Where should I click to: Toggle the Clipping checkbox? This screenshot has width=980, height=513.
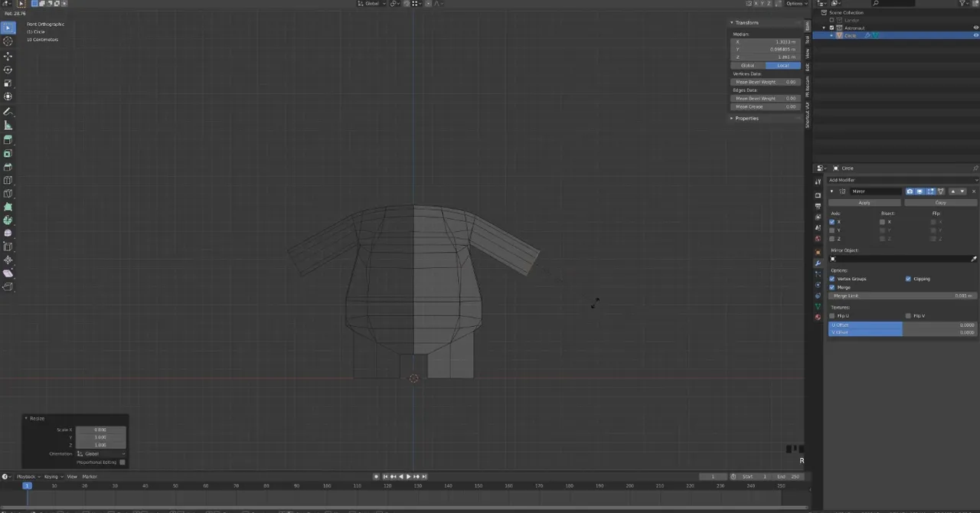(909, 279)
